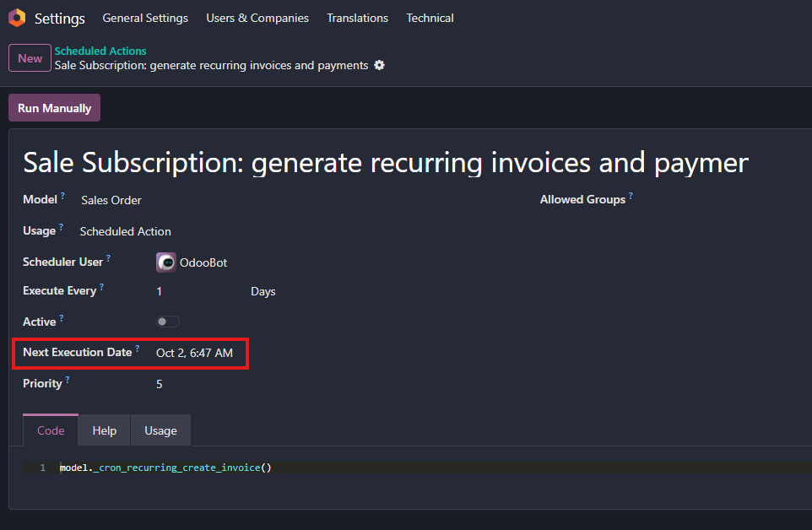This screenshot has height=530, width=812.
Task: Click the Run Manually button
Action: pos(54,108)
